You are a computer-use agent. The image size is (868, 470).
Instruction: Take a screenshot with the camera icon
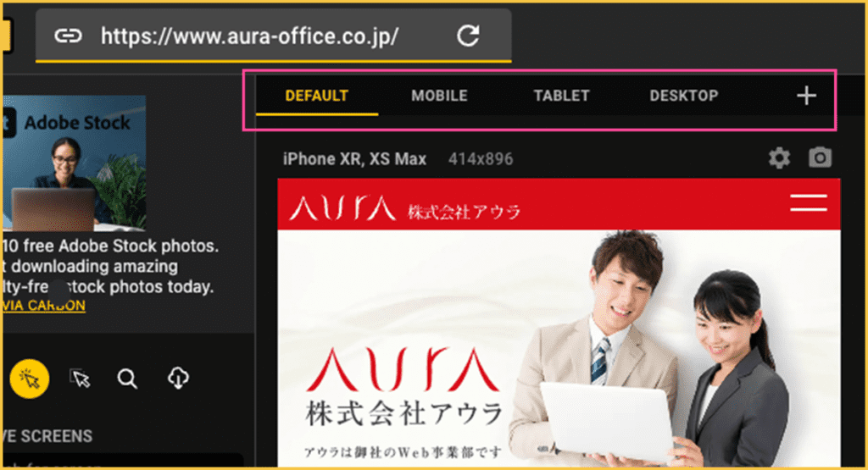point(820,158)
